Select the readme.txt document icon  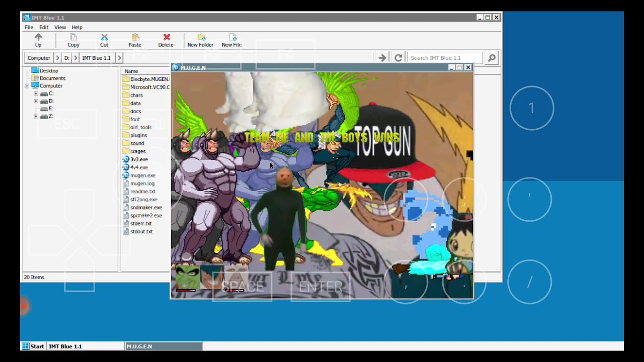(126, 192)
